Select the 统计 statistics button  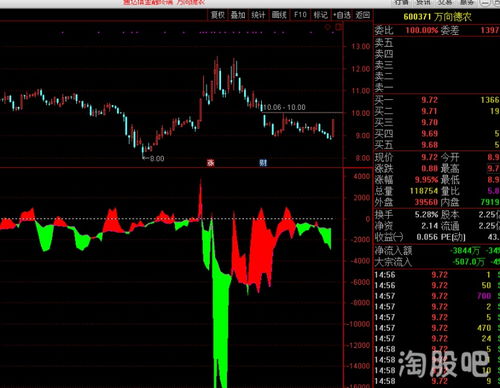pos(258,15)
